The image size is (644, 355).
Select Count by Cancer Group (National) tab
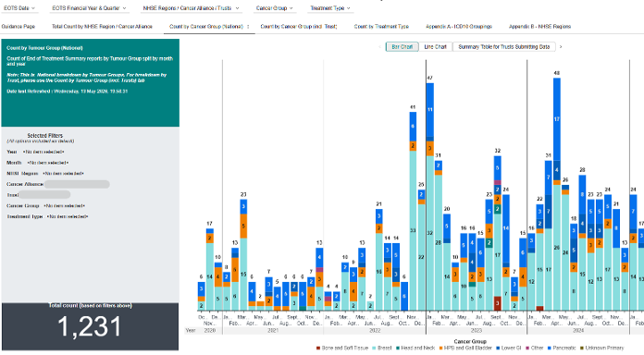tap(206, 26)
